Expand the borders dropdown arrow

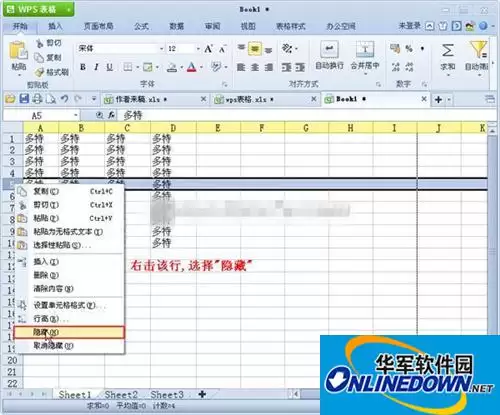point(137,68)
